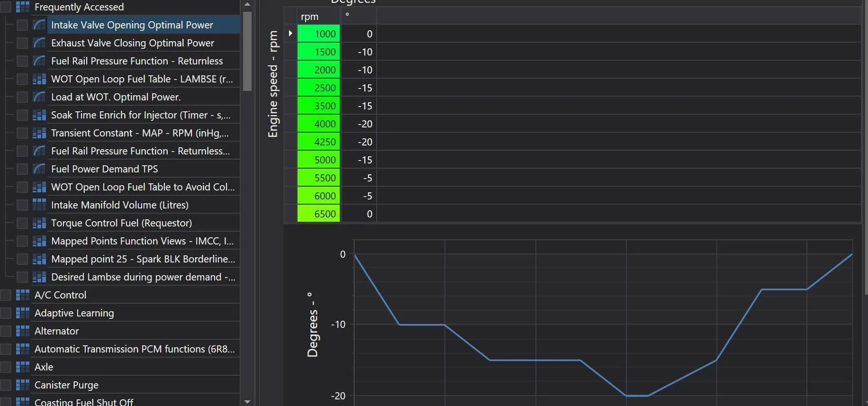Check the box next to Canister Purge
Image resolution: width=868 pixels, height=406 pixels.
pos(6,385)
